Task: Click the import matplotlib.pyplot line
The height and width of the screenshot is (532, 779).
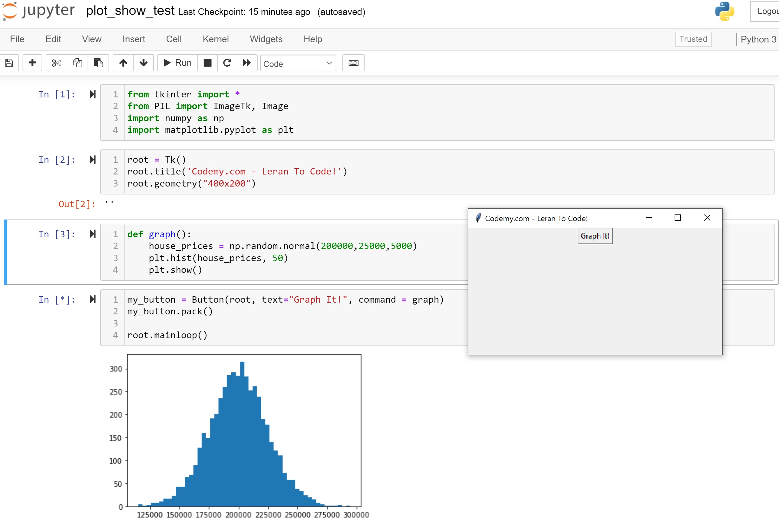Action: click(x=210, y=130)
